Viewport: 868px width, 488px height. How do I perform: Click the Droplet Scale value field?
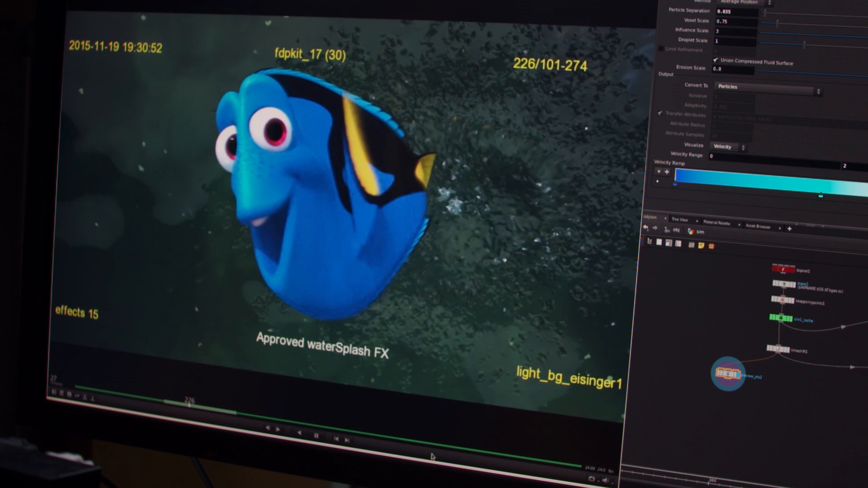[x=735, y=41]
